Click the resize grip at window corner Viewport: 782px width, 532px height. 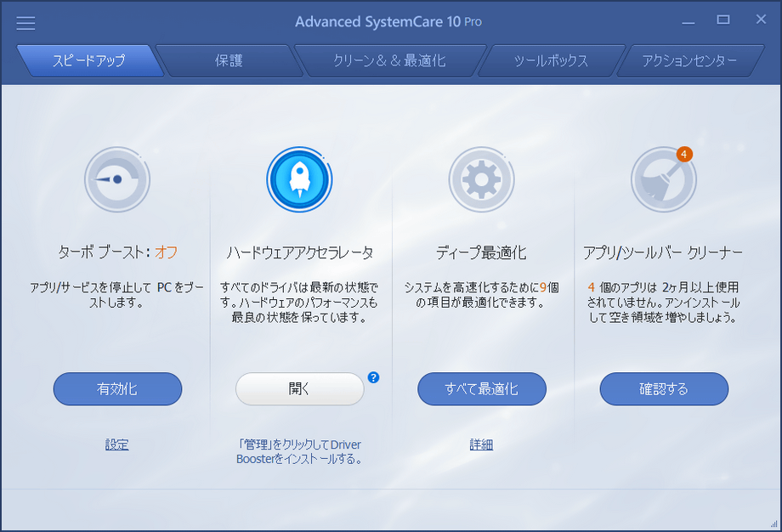click(x=774, y=524)
